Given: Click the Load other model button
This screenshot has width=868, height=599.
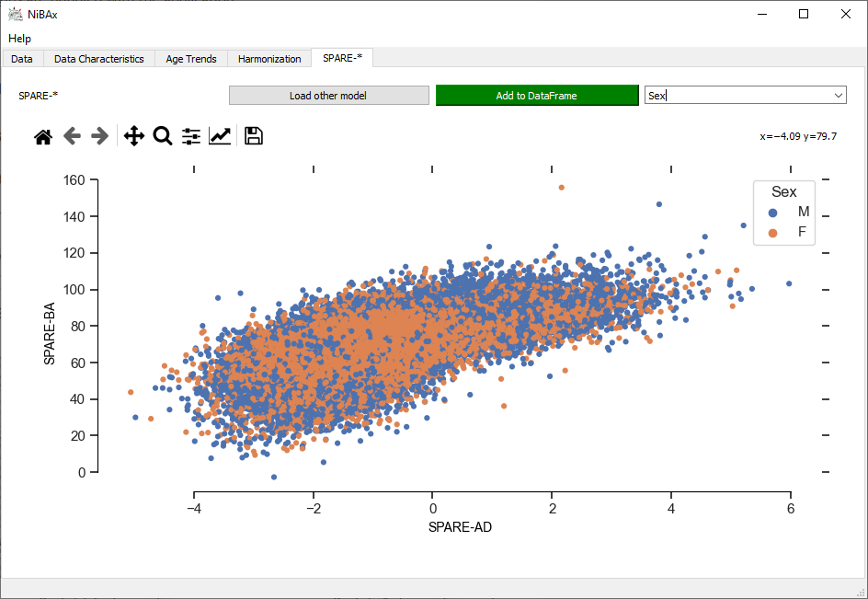Looking at the screenshot, I should click(329, 96).
